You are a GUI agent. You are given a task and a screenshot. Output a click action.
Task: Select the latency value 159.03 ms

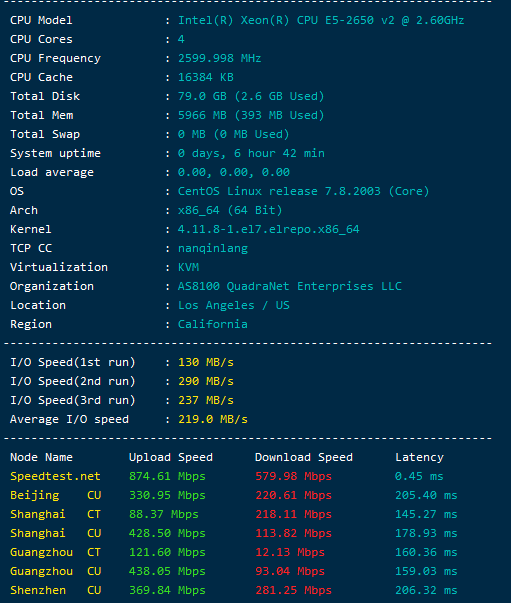pyautogui.click(x=426, y=571)
